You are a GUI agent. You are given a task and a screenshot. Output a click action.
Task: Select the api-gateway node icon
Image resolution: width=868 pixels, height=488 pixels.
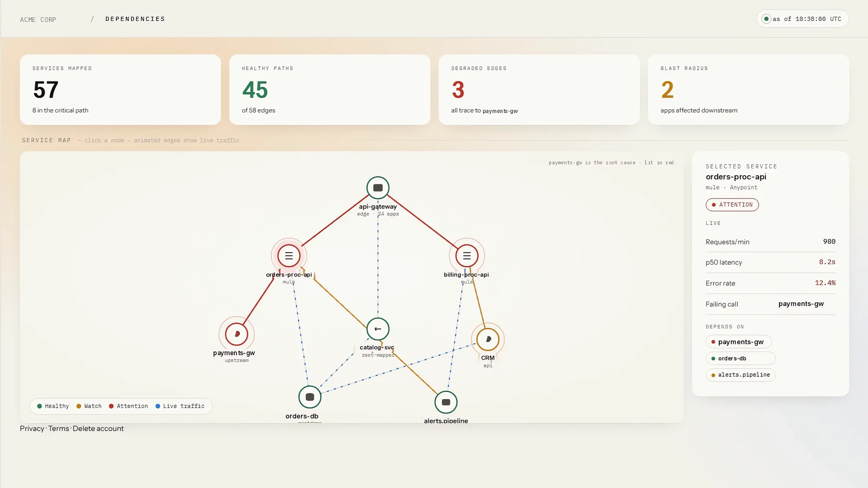(378, 188)
